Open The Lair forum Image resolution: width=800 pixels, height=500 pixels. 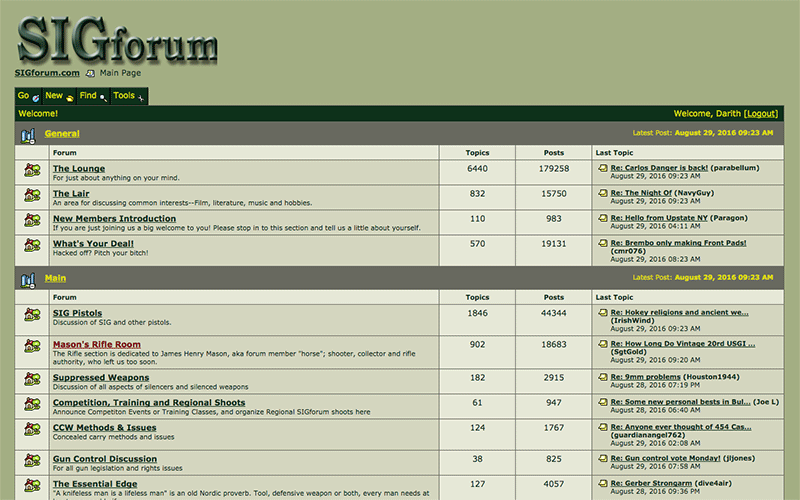coord(71,193)
